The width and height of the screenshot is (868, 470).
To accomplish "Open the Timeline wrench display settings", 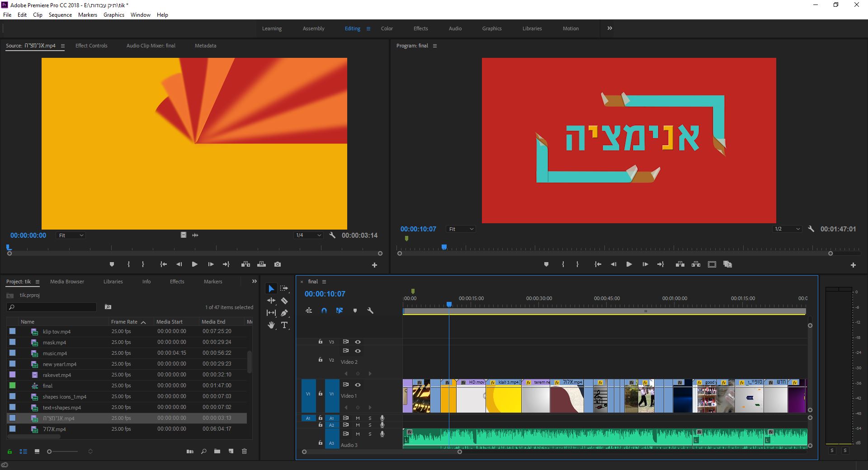I will [370, 310].
